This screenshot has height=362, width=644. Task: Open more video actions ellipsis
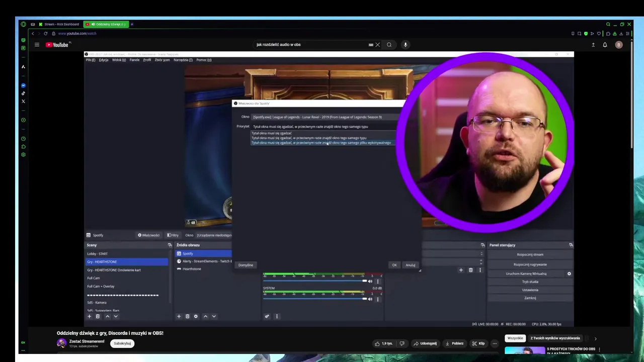[495, 343]
